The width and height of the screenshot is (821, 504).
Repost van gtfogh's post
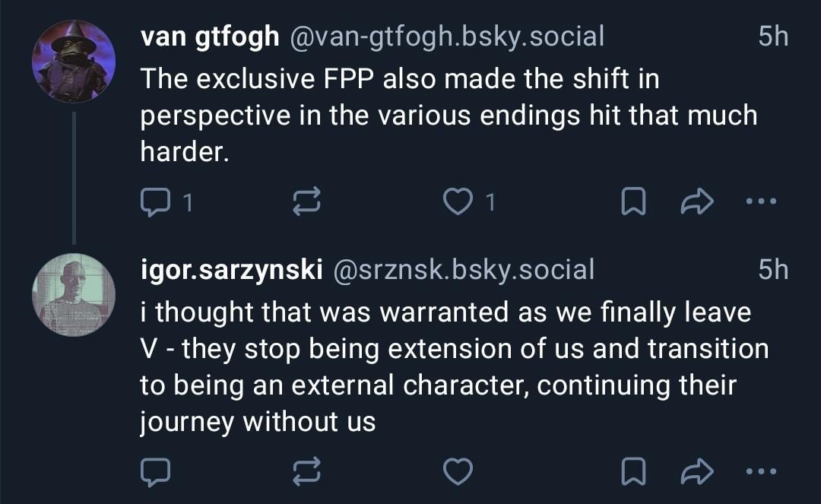[306, 201]
